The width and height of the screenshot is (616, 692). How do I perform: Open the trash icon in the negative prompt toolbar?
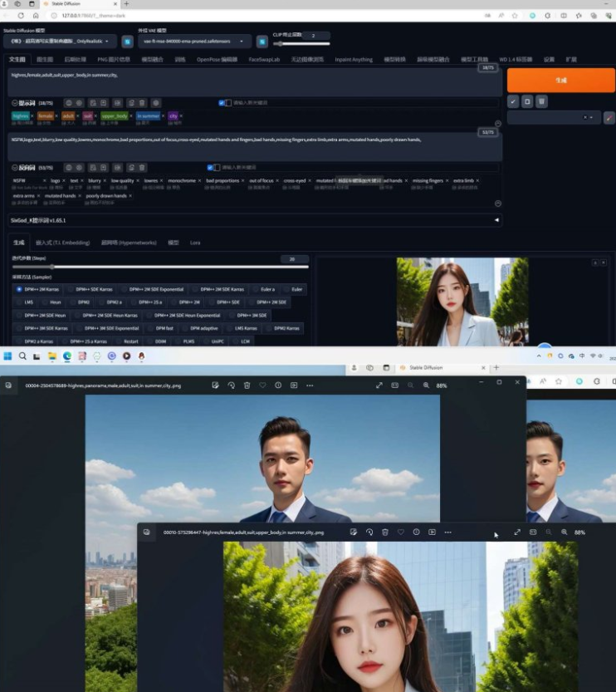pos(142,168)
